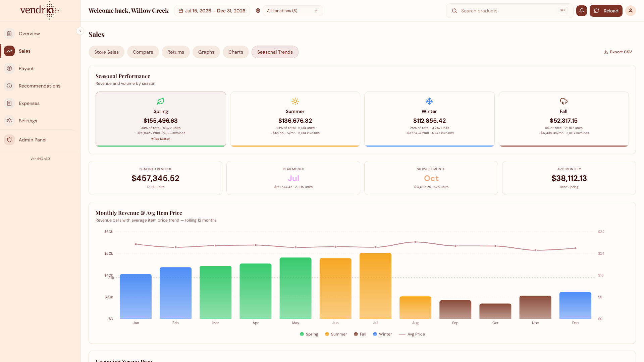
Task: Click the VendrIQ logo
Action: (40, 10)
